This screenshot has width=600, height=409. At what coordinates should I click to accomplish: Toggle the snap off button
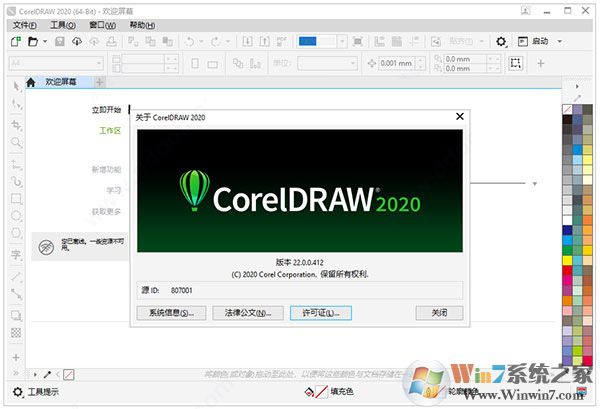click(436, 41)
